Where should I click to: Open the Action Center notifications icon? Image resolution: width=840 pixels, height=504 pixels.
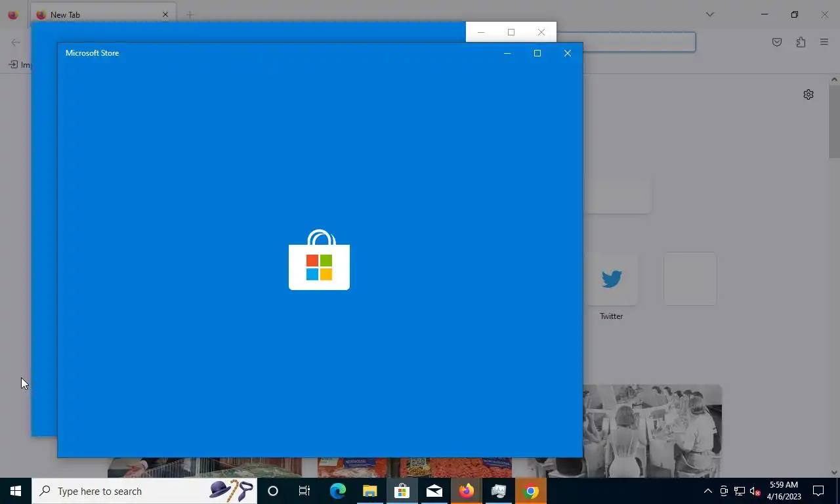[x=818, y=491]
